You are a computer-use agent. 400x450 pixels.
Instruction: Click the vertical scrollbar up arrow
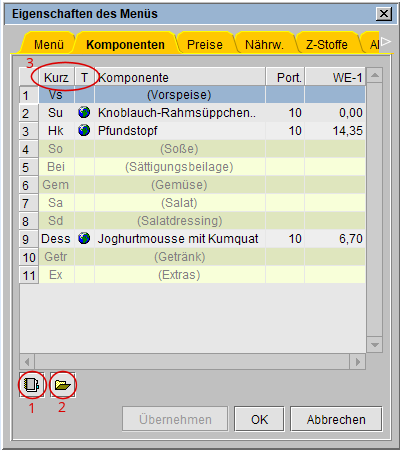tap(374, 75)
